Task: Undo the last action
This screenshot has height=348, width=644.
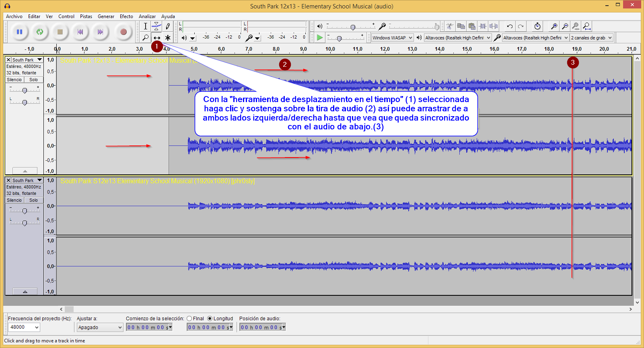Action: [510, 26]
